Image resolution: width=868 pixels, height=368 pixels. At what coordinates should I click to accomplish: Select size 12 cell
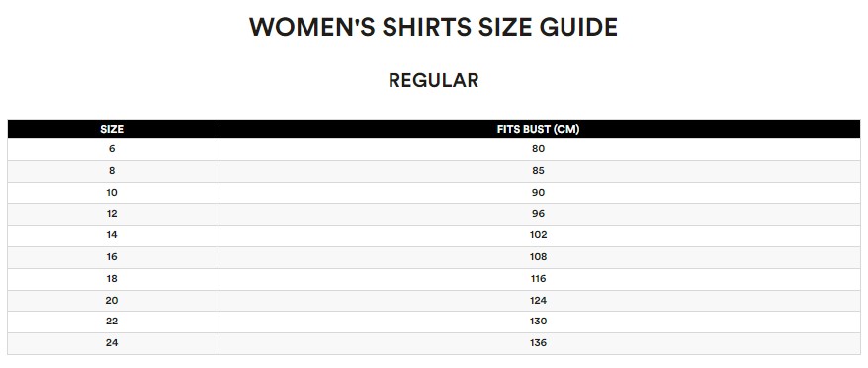tap(112, 214)
